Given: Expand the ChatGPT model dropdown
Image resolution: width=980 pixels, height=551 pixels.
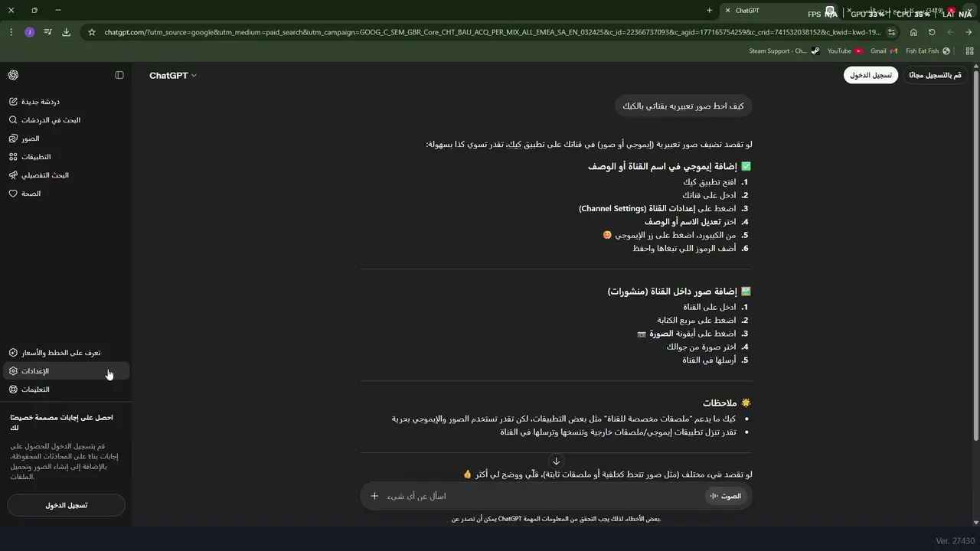Looking at the screenshot, I should pos(173,76).
